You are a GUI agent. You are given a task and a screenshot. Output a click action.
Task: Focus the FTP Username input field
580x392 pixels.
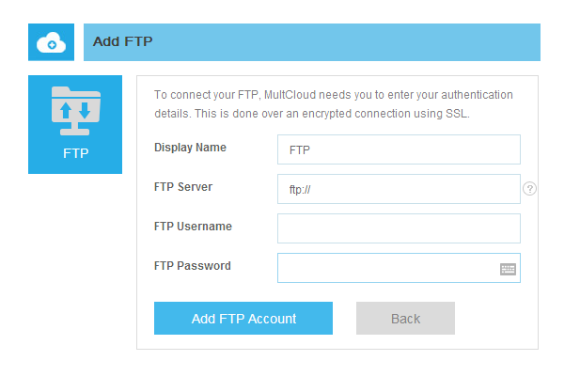pyautogui.click(x=399, y=228)
